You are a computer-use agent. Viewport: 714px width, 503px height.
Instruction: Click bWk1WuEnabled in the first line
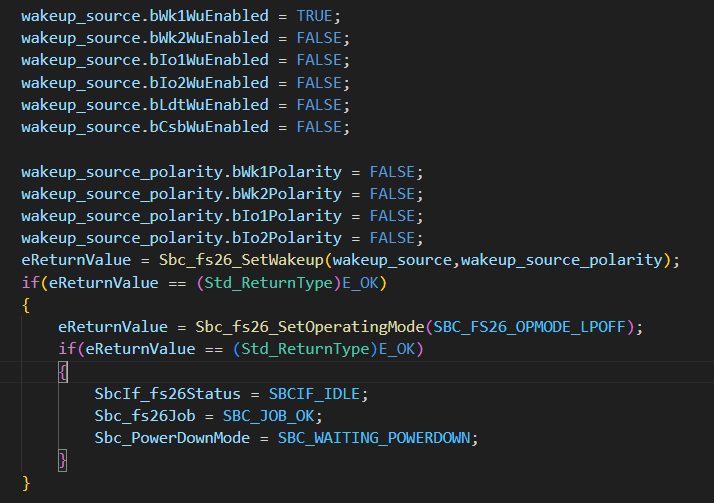point(209,16)
